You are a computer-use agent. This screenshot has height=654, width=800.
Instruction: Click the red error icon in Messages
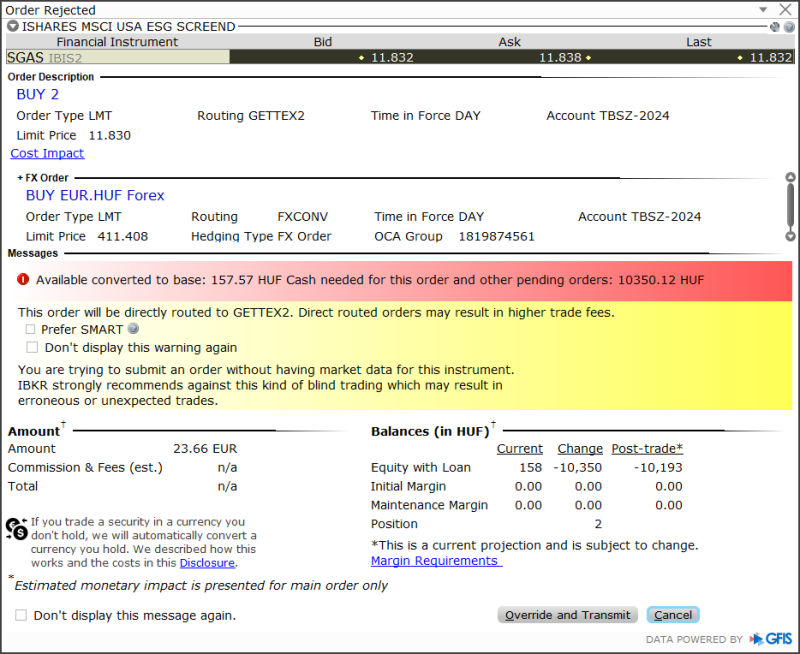(x=23, y=279)
